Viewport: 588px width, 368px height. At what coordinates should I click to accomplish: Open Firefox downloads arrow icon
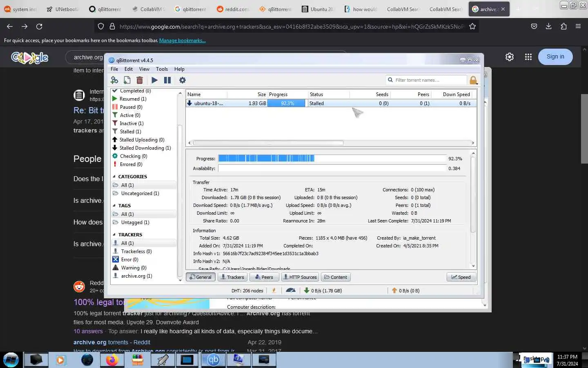548,27
